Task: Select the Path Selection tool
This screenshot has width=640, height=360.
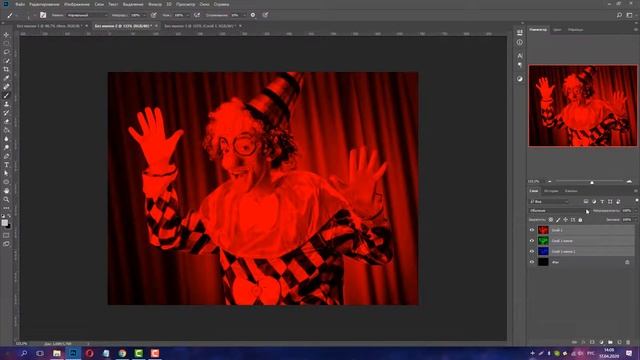Action: click(6, 173)
